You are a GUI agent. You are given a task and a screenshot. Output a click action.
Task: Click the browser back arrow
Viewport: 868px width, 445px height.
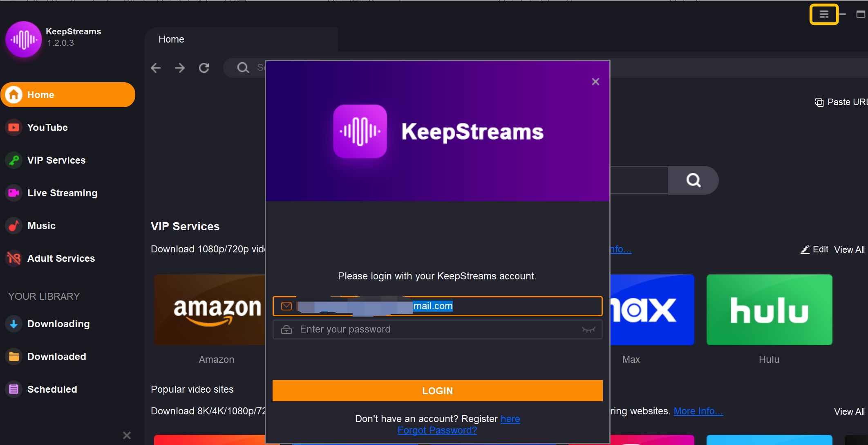[x=156, y=68]
